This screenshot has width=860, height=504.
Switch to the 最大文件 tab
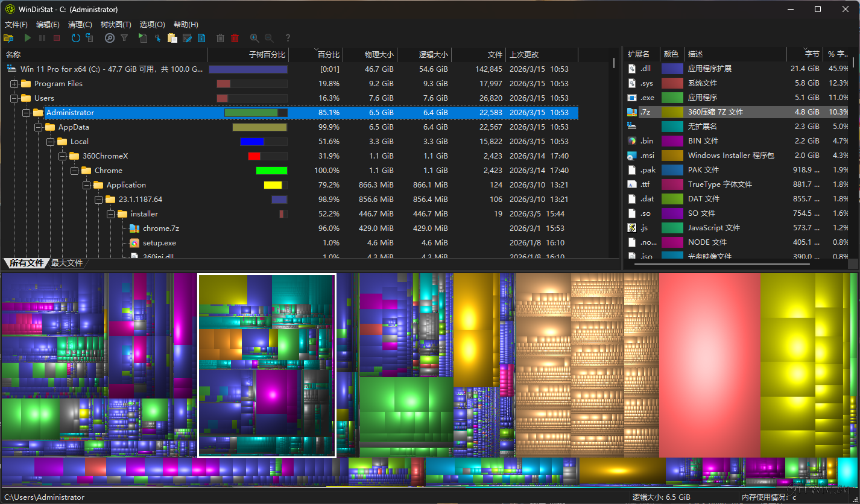66,263
